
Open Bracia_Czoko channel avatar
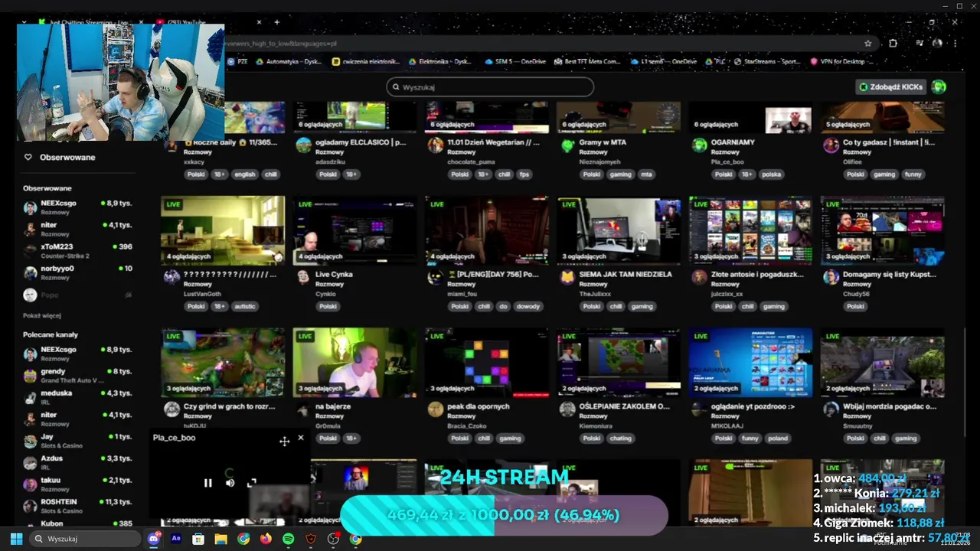click(x=436, y=409)
